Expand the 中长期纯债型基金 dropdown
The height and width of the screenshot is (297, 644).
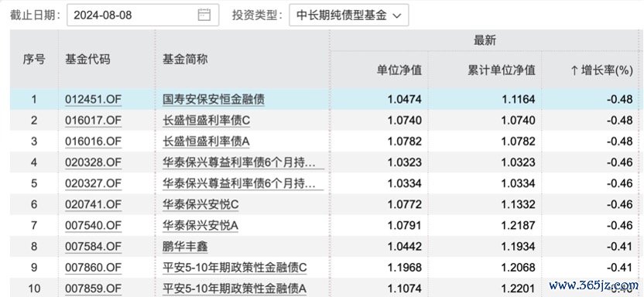(348, 15)
